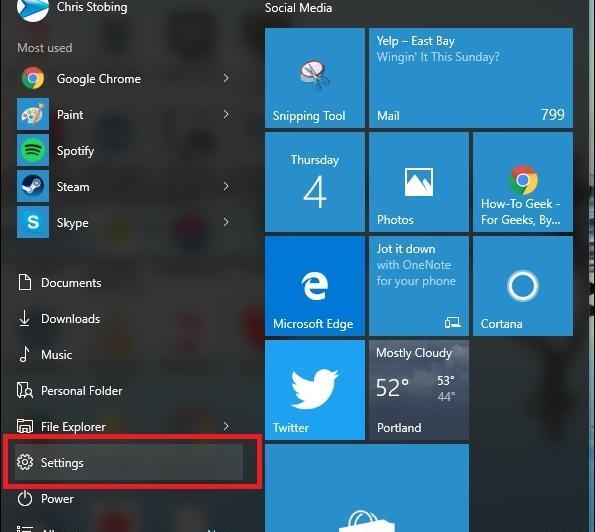Expand the Paint jump list arrow

click(226, 114)
